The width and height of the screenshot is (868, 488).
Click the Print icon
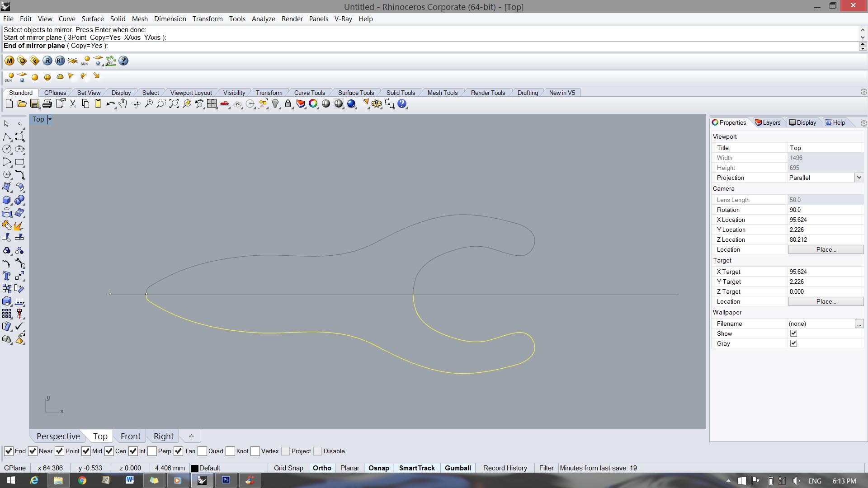click(47, 104)
